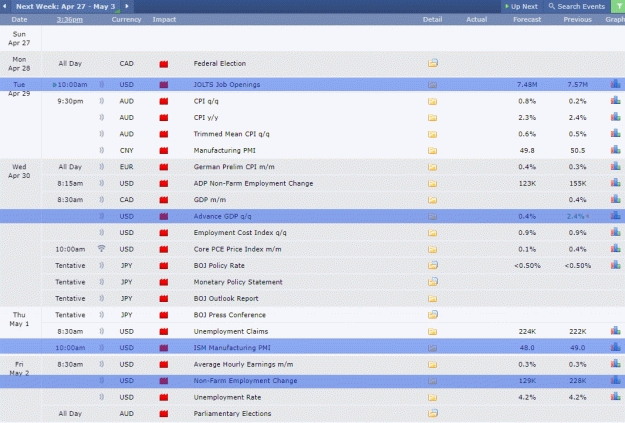Click the Impact column header
This screenshot has width=625, height=423.
pyautogui.click(x=164, y=20)
